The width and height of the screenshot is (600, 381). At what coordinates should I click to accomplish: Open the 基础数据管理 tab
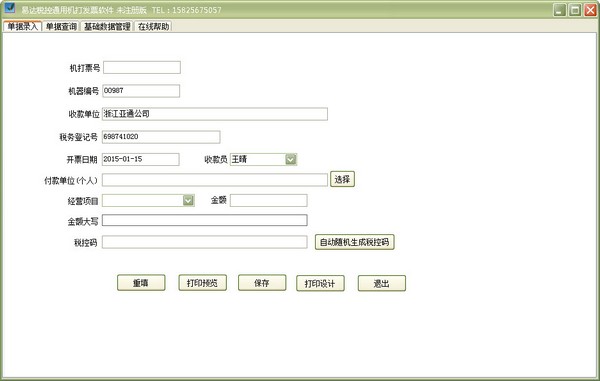[107, 26]
